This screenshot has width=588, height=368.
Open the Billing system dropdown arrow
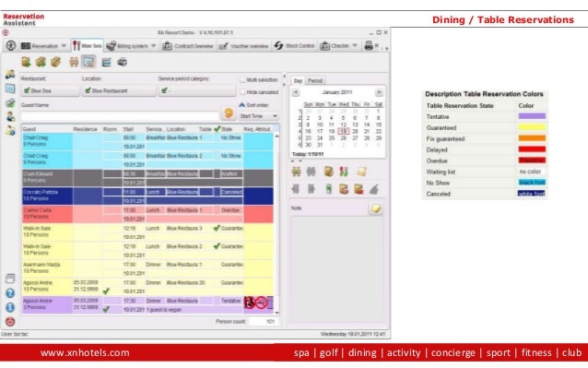click(153, 46)
